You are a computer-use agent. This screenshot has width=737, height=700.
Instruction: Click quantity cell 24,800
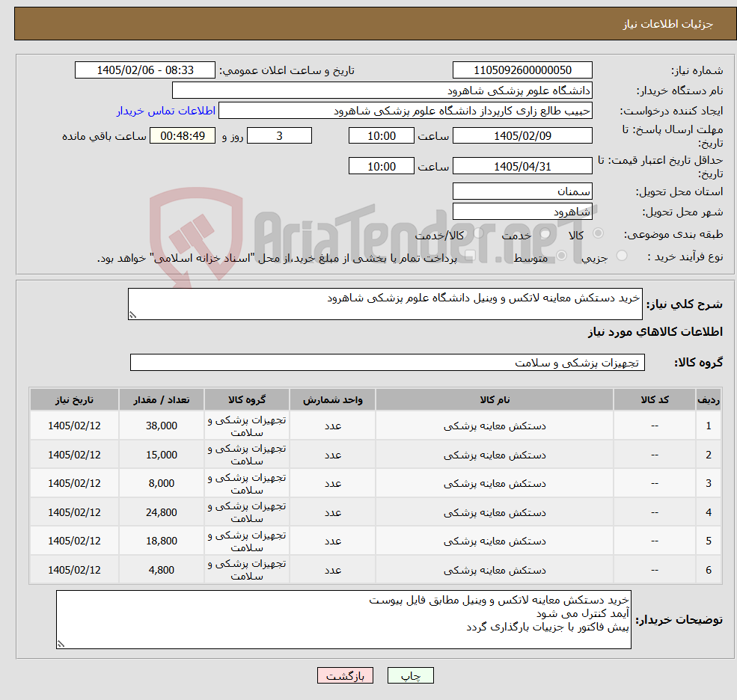[161, 512]
